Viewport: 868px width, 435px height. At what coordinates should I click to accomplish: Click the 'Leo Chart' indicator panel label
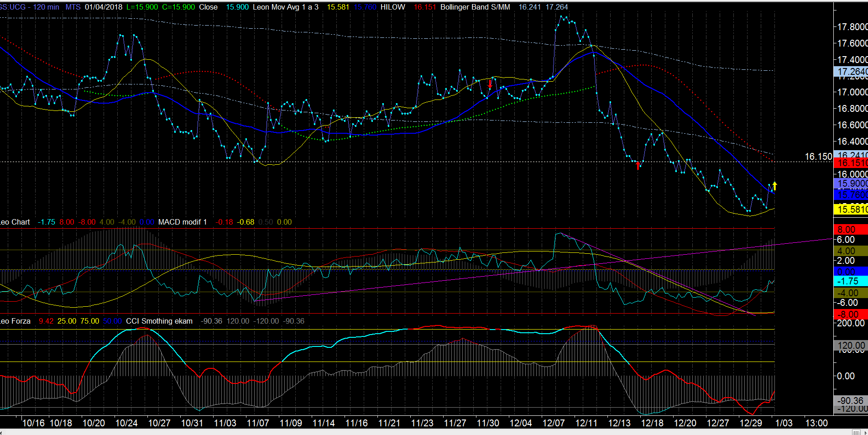coord(15,222)
